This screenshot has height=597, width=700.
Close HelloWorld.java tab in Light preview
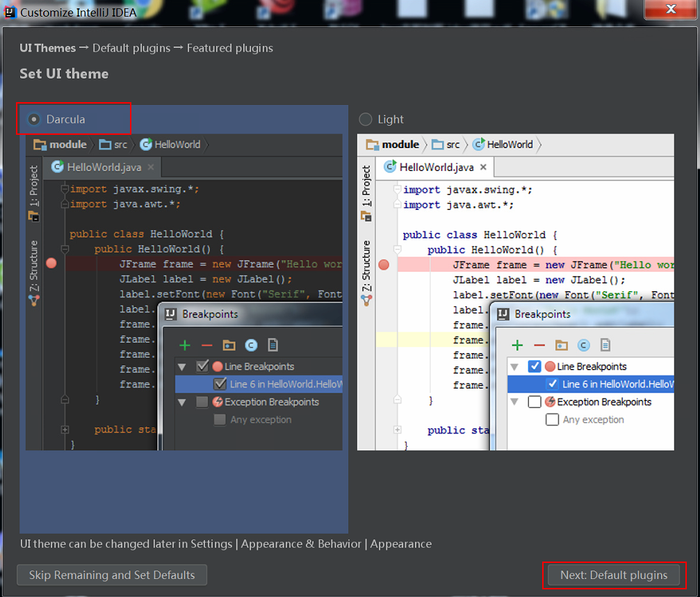483,167
